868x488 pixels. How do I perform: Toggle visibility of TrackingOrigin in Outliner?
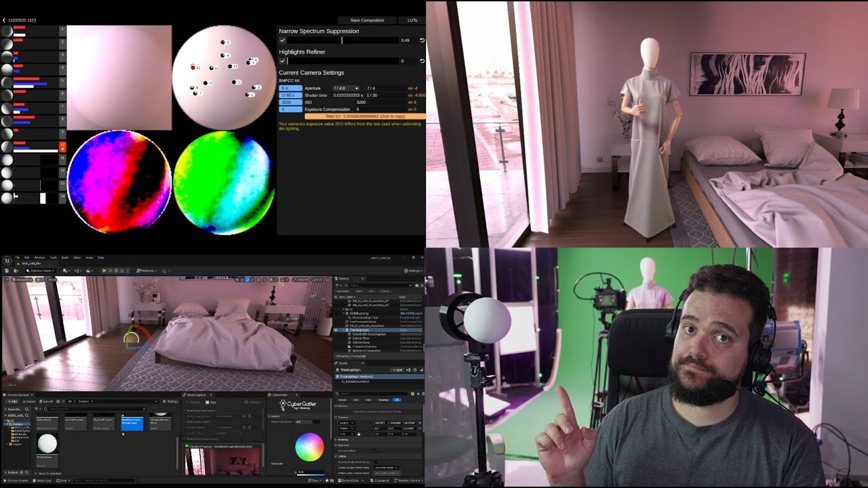coord(335,330)
